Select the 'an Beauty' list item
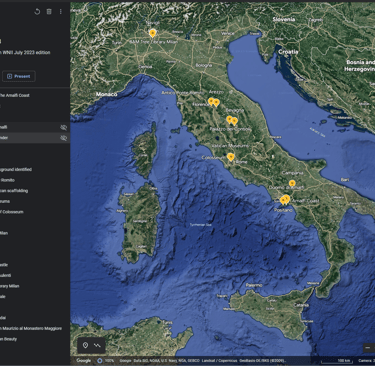 point(9,339)
